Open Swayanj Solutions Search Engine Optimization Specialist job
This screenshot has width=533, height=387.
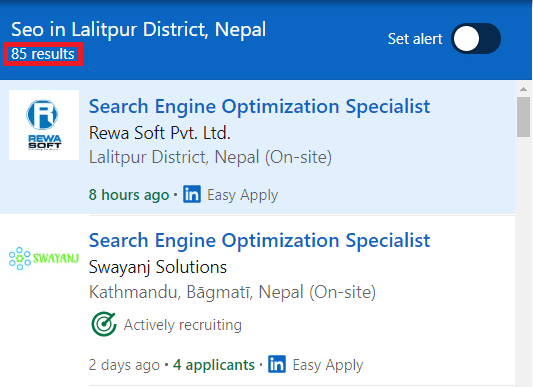point(259,240)
